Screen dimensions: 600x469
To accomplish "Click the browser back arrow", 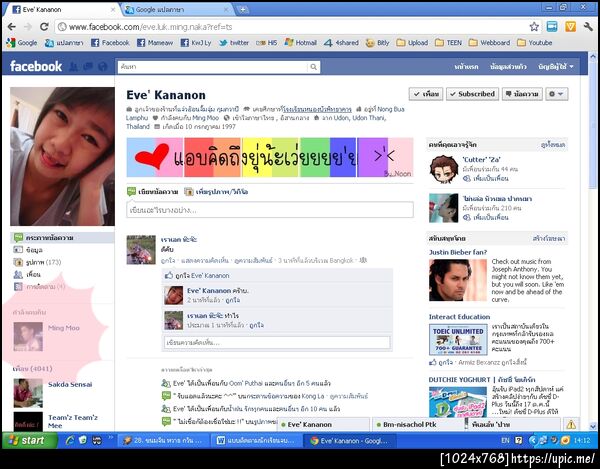I will [x=12, y=27].
